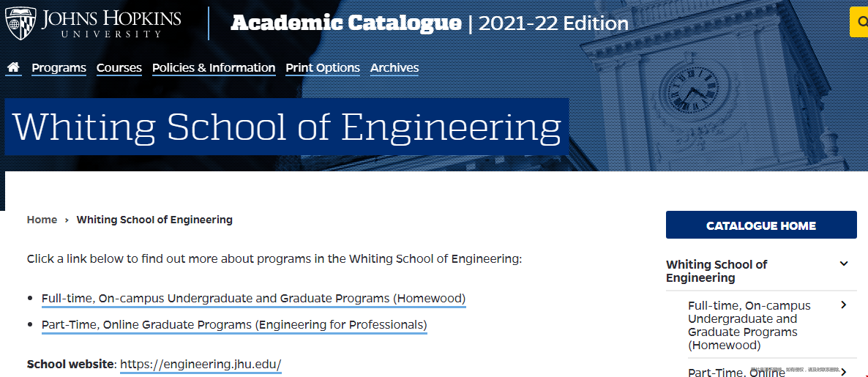868x377 pixels.
Task: Open Part-Time, Online Graduate Programs link
Action: (234, 324)
